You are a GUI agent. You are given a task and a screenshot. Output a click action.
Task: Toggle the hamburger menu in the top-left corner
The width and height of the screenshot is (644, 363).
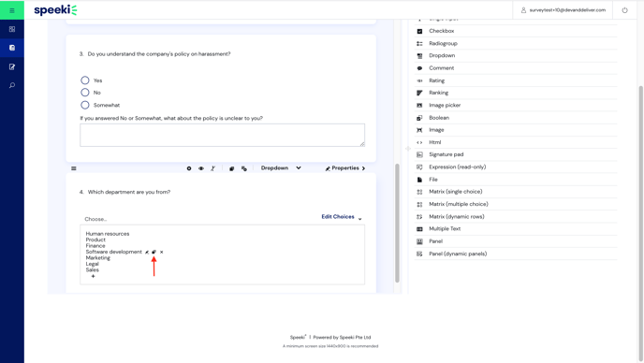click(12, 10)
